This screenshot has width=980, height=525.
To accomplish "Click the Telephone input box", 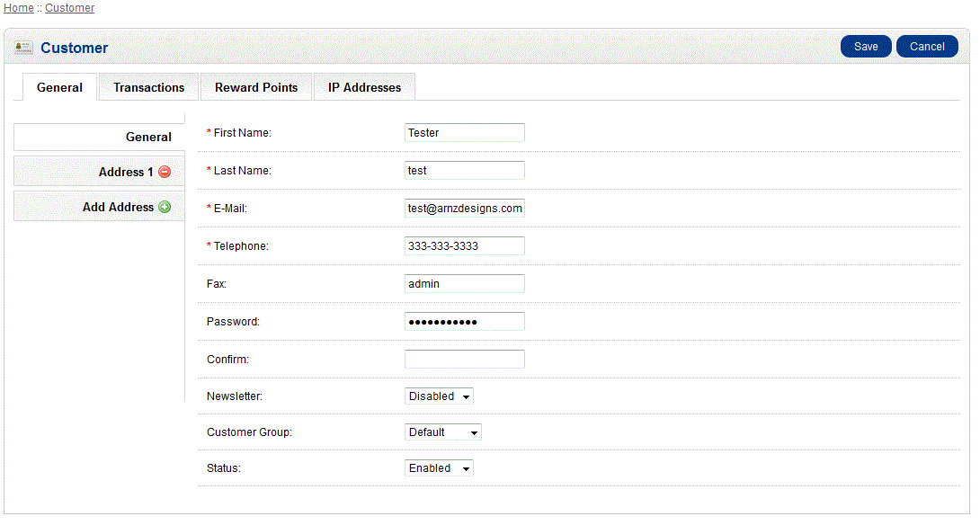I will click(464, 246).
